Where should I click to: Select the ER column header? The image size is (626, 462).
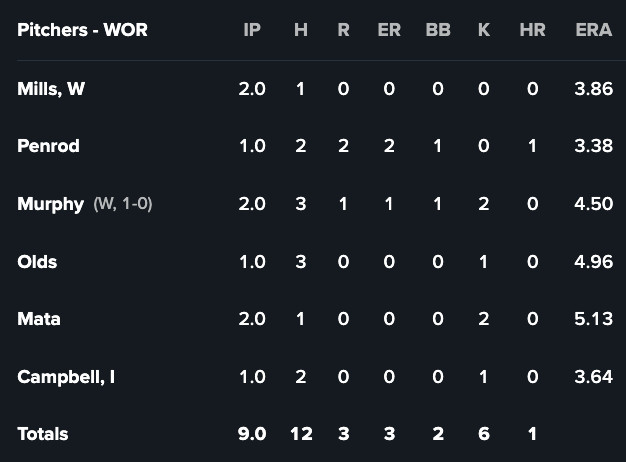point(389,30)
